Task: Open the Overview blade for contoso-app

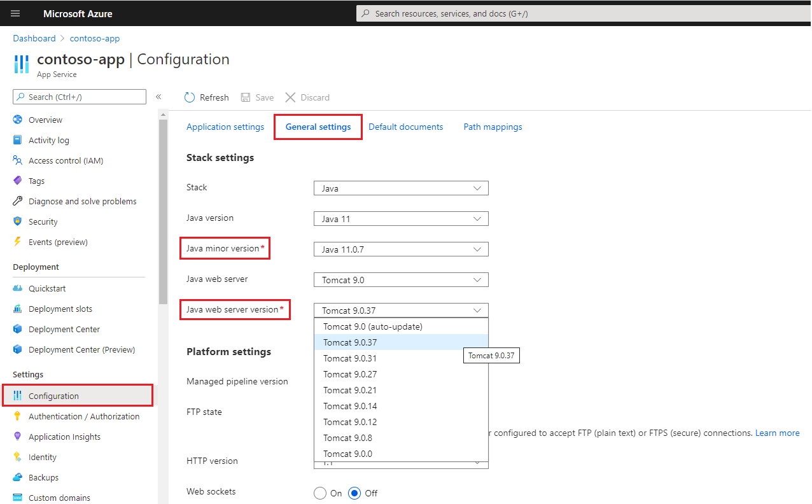Action: tap(45, 119)
